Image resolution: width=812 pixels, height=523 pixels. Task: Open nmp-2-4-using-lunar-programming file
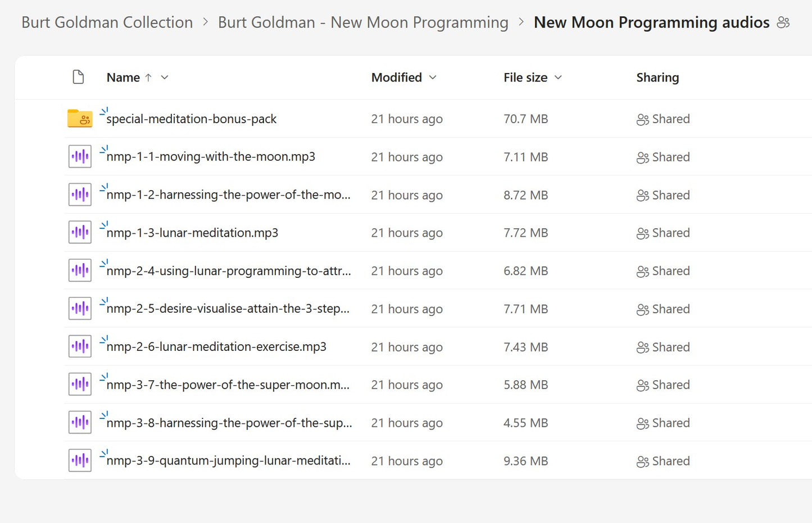[228, 271]
